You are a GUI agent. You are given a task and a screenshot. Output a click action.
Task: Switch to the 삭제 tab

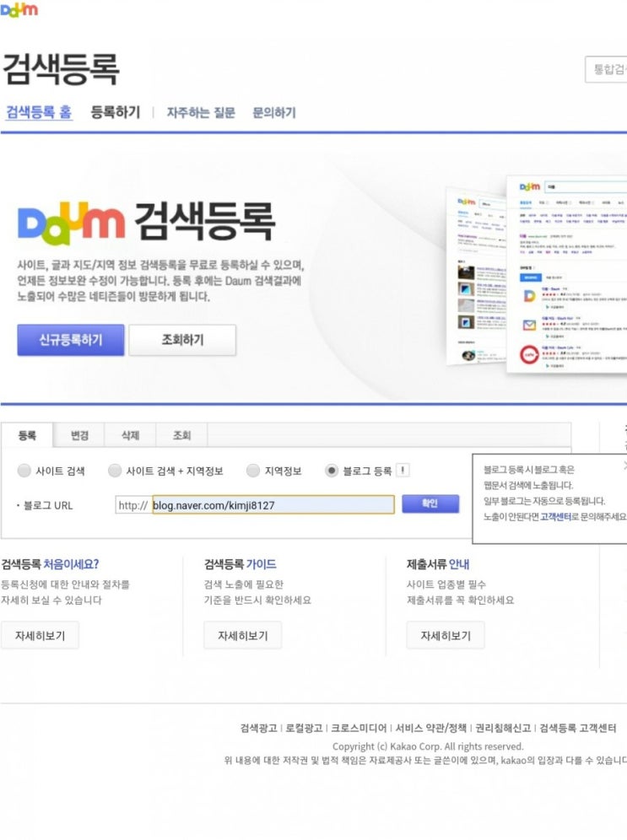tap(130, 435)
